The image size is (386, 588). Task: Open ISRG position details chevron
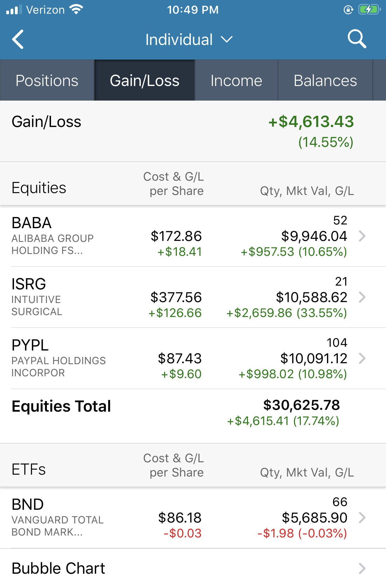click(x=362, y=297)
